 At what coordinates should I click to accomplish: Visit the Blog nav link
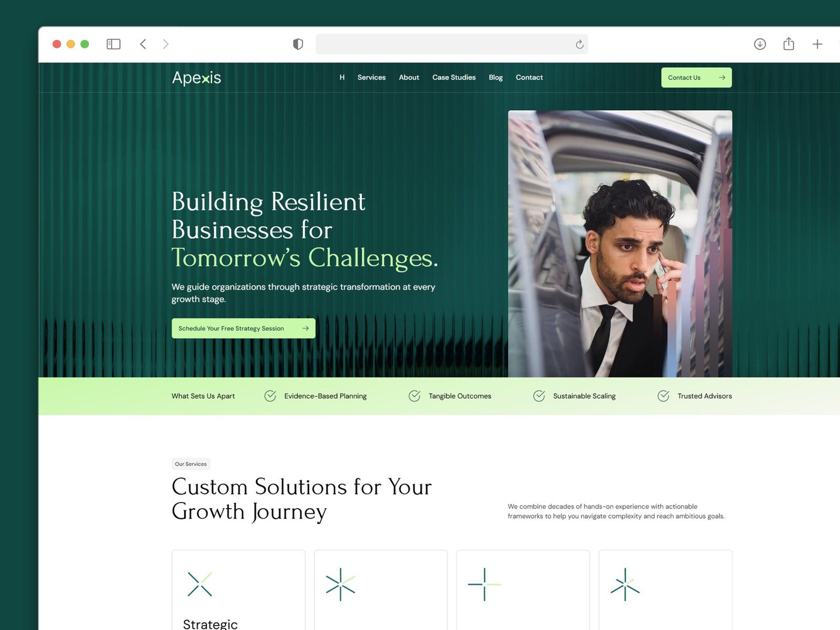496,77
